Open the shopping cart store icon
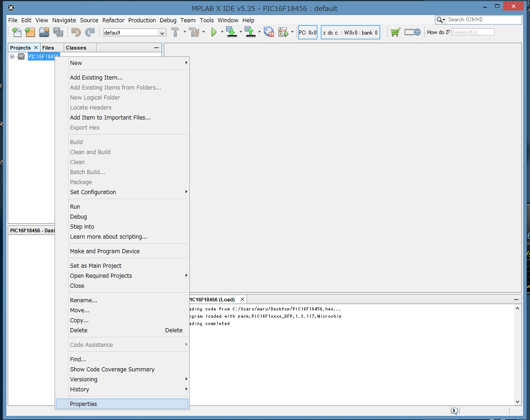This screenshot has height=420, width=530. [395, 32]
